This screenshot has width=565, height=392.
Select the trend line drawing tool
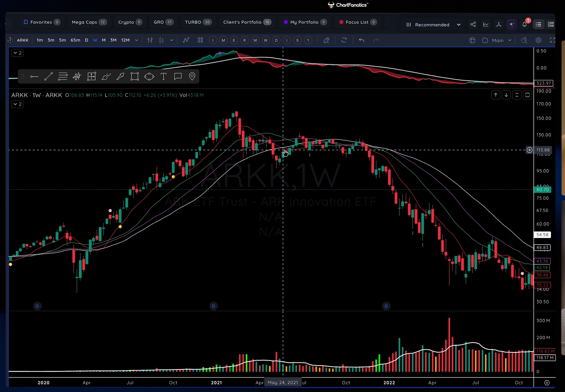pyautogui.click(x=48, y=77)
